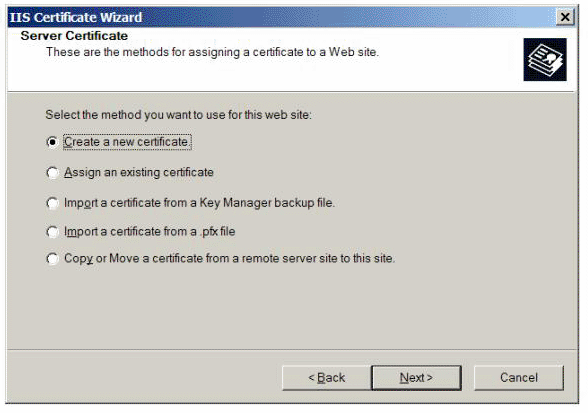Click the IIS Certificate Wizard title bar
Screen dimensions: 588x413
click(x=281, y=17)
